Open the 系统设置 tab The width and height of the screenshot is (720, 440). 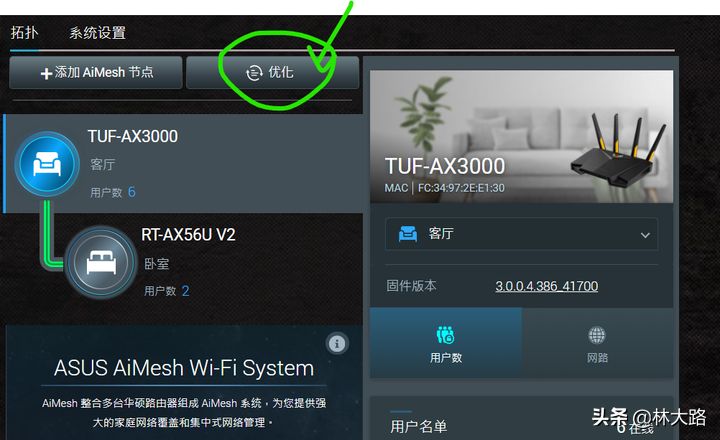[x=97, y=33]
